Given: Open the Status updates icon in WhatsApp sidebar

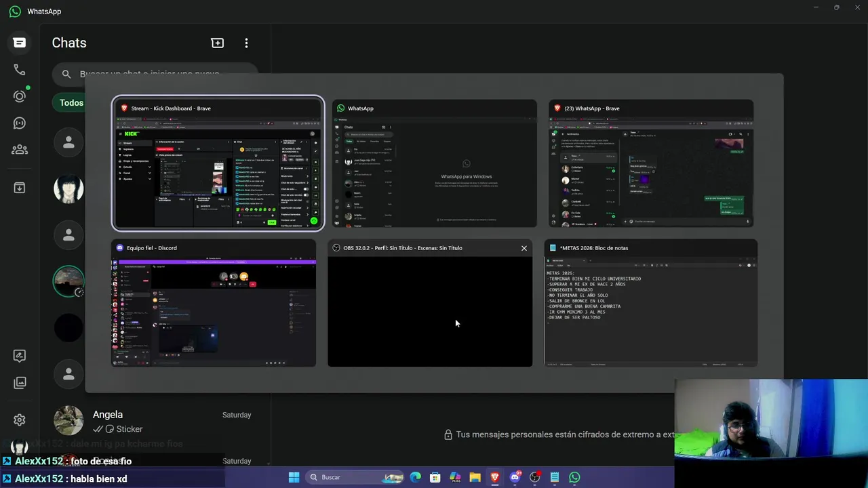Looking at the screenshot, I should click(x=20, y=96).
